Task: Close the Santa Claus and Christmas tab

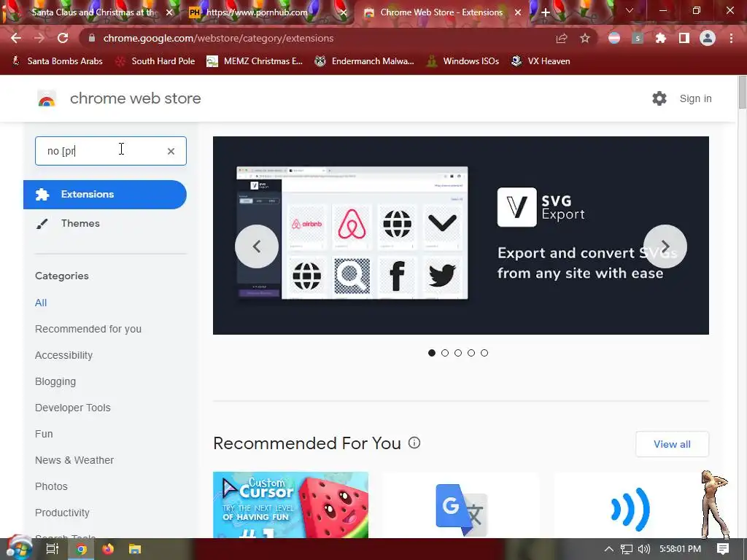Action: click(x=169, y=12)
